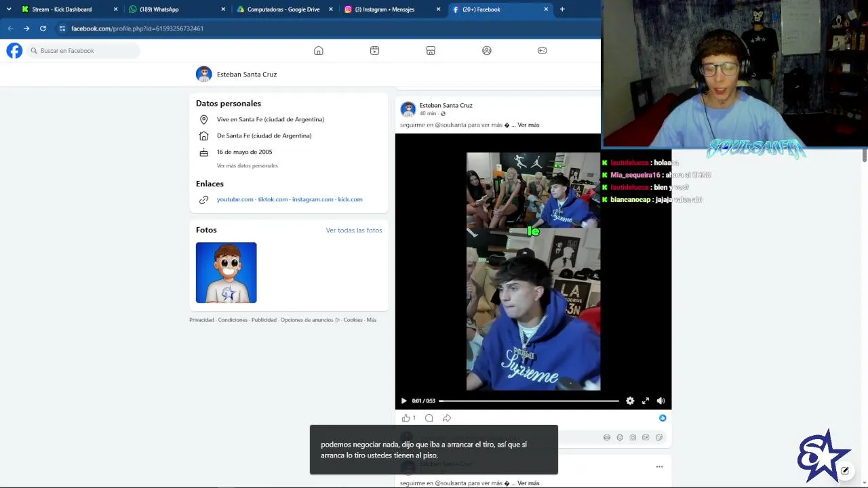Share the post with the arrow icon
The height and width of the screenshot is (488, 868).
pos(447,418)
